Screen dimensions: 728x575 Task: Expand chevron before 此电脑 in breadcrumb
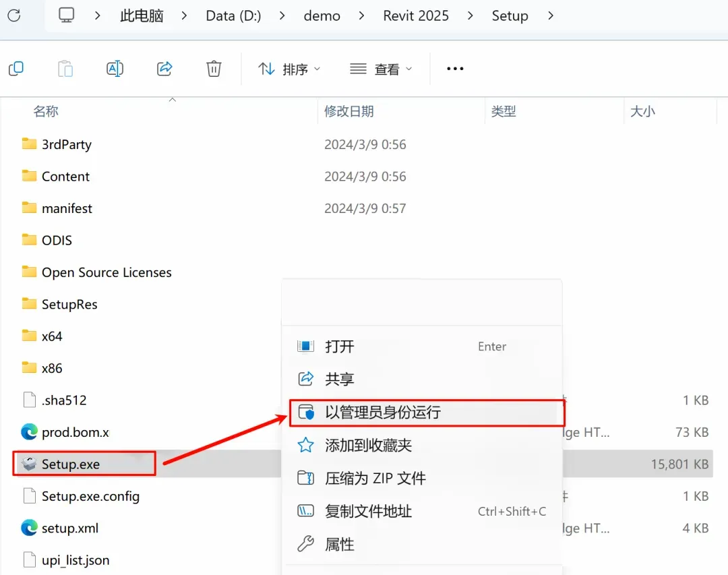tap(97, 16)
